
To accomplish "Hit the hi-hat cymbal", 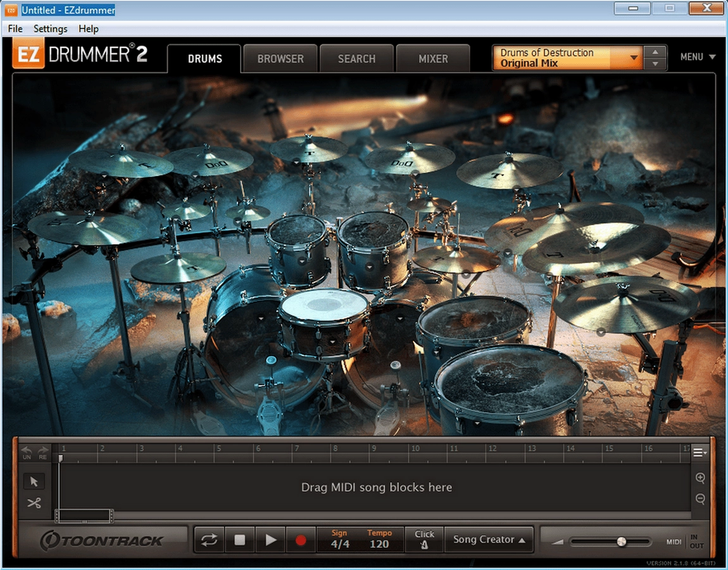I will pyautogui.click(x=178, y=268).
